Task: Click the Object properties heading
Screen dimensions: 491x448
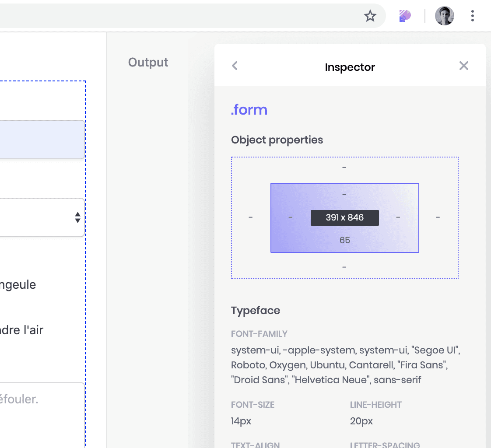Action: tap(277, 140)
